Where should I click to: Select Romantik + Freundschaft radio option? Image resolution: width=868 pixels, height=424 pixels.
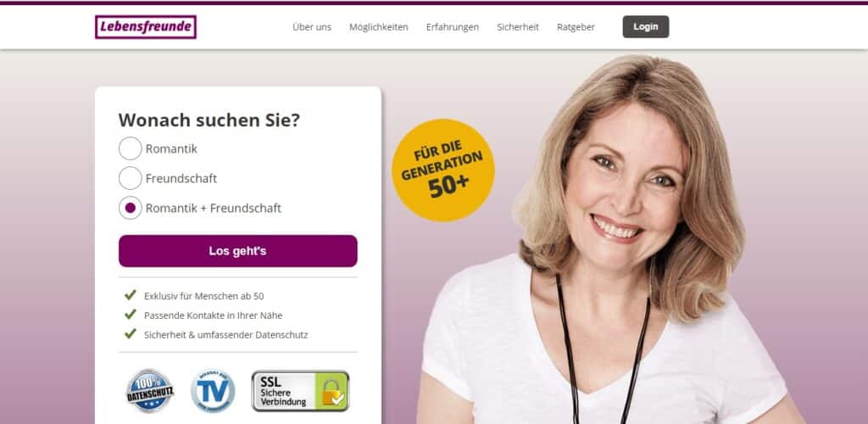[x=130, y=208]
